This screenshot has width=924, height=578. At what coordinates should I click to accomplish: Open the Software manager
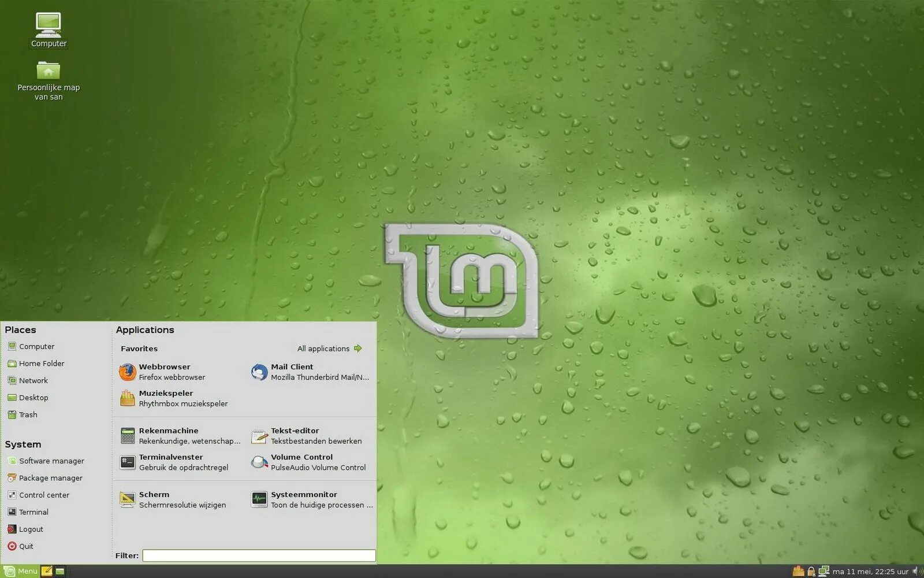coord(51,461)
